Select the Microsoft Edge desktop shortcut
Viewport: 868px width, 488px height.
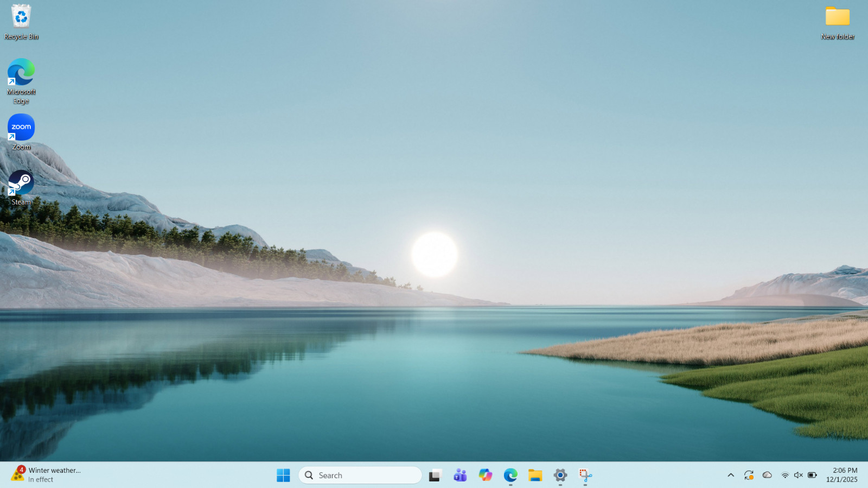[x=21, y=81]
